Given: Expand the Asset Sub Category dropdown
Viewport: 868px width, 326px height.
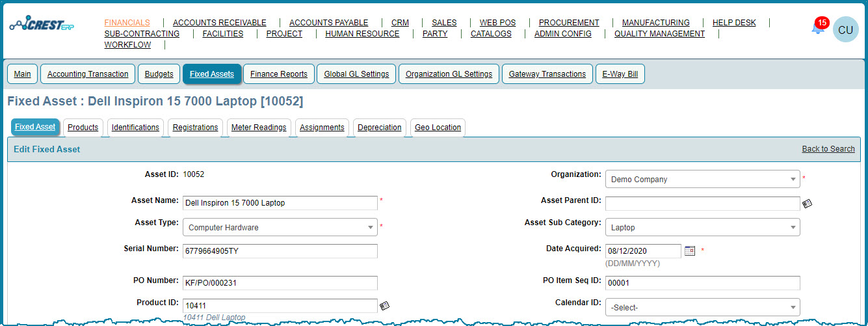Looking at the screenshot, I should pyautogui.click(x=702, y=228).
